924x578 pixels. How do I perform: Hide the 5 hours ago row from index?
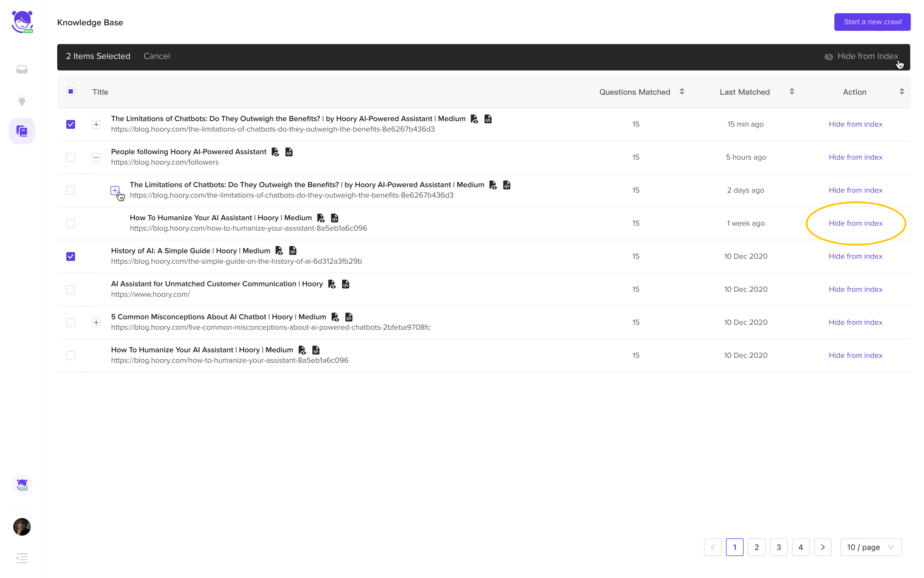point(856,157)
